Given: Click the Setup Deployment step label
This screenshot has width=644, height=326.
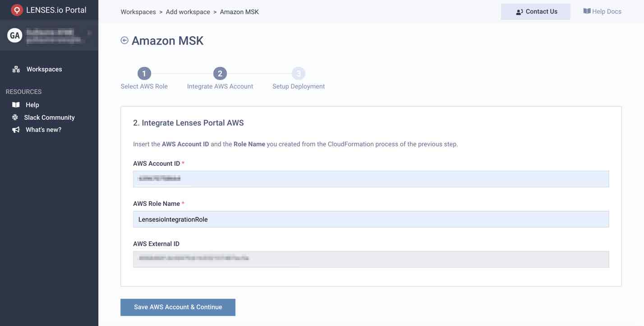Looking at the screenshot, I should click(x=299, y=86).
